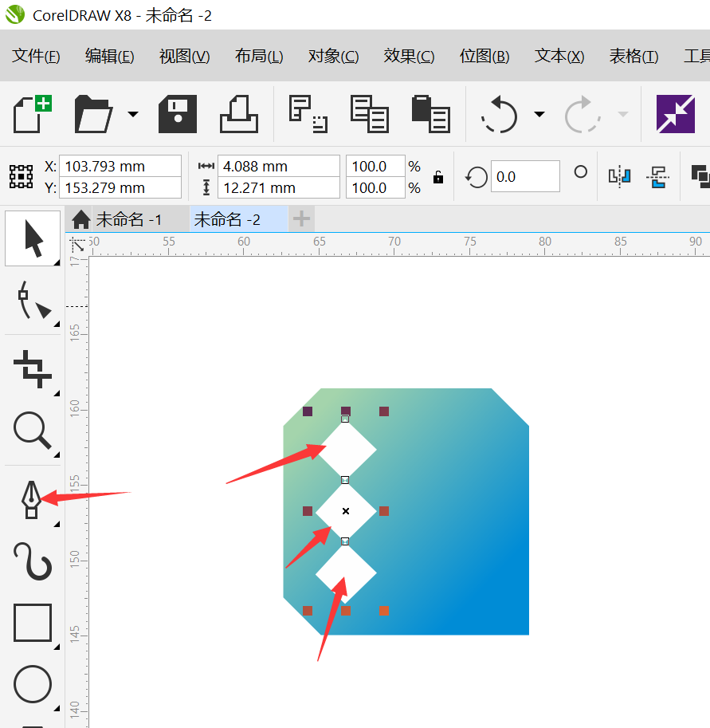Click the center x marker of selection

(346, 511)
